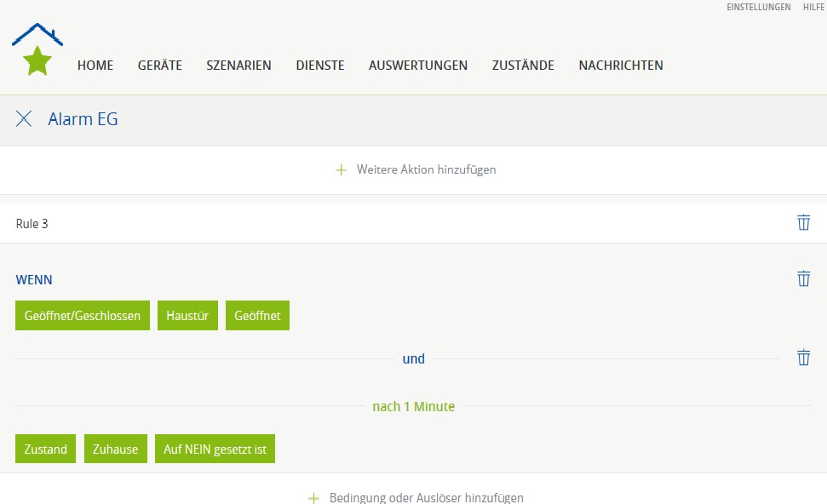
Task: Click the Rule 3 title
Action: (x=32, y=224)
